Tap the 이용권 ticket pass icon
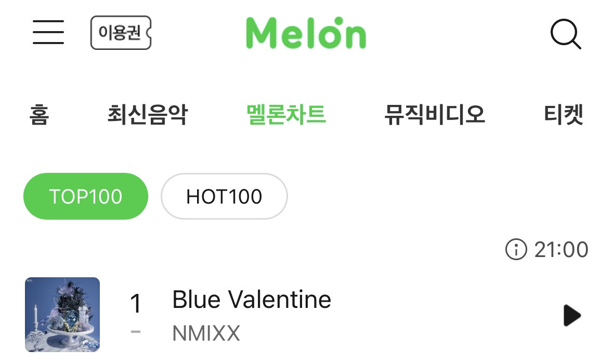 tap(121, 33)
